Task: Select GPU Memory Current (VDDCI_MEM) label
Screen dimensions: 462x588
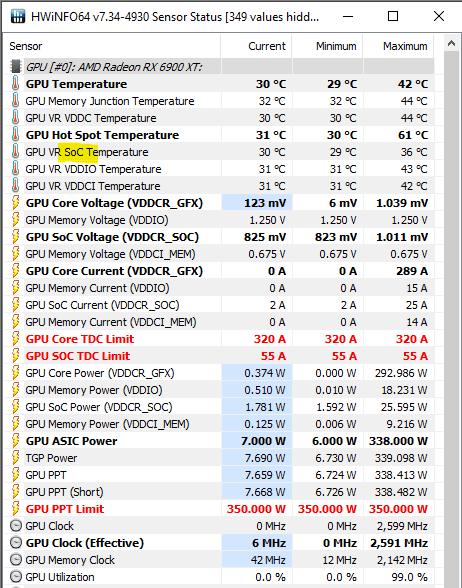Action: point(111,322)
